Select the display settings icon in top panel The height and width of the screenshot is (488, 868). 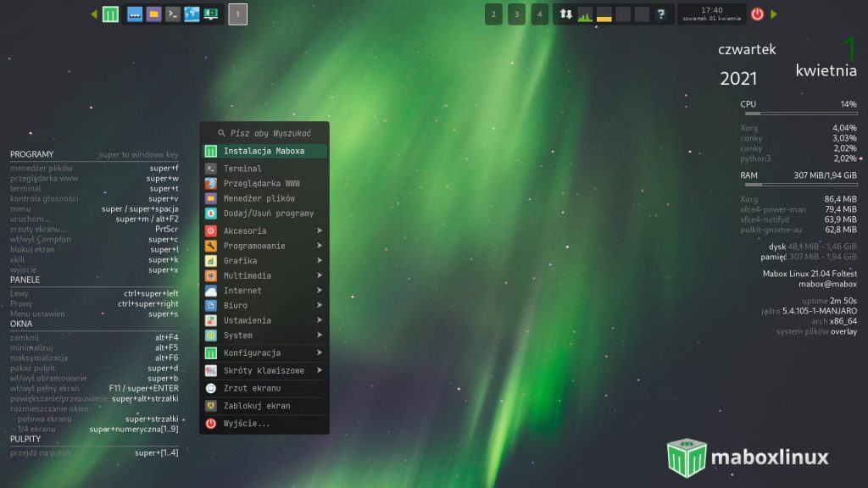(210, 14)
